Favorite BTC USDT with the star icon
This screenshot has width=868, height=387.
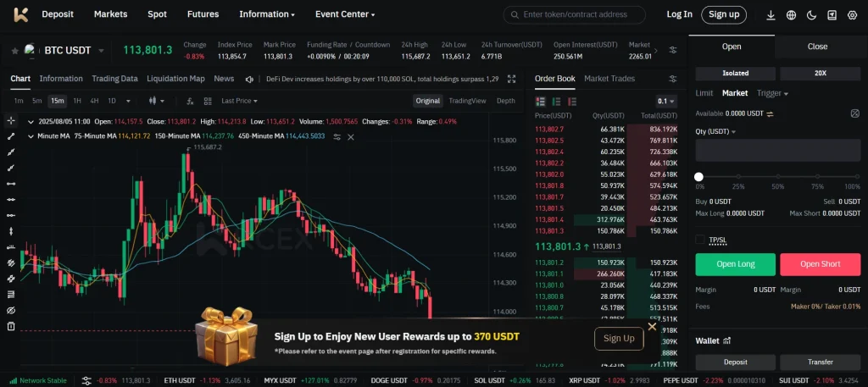coord(14,51)
